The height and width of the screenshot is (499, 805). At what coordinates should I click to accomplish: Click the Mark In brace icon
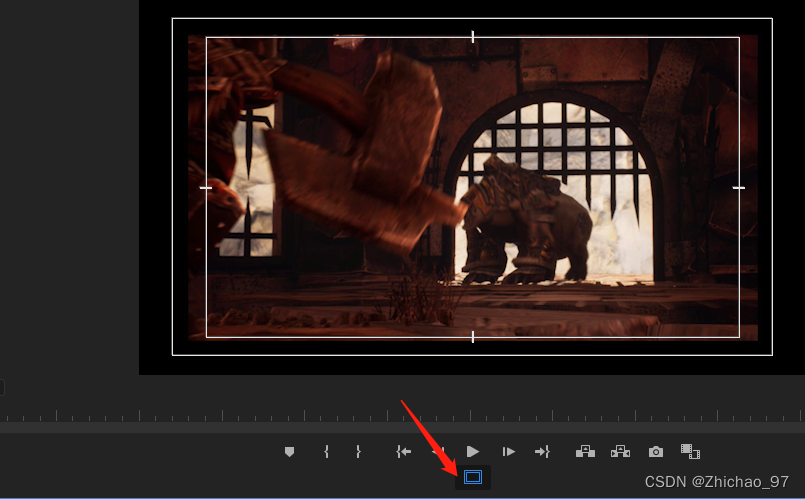[x=327, y=452]
